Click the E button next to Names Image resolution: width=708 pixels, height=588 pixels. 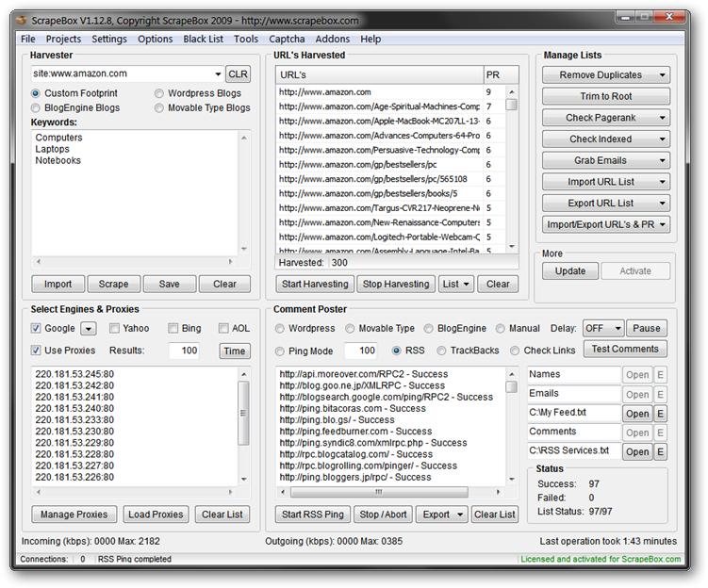[660, 375]
